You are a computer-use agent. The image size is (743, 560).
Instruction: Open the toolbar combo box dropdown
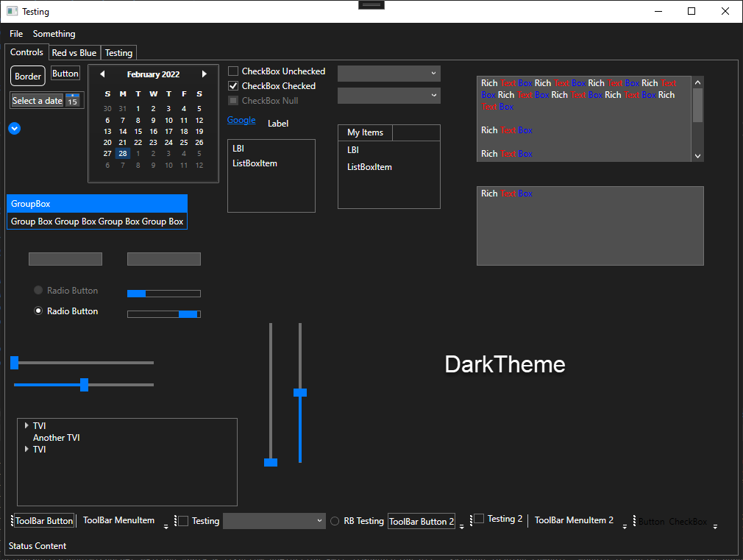tap(274, 521)
